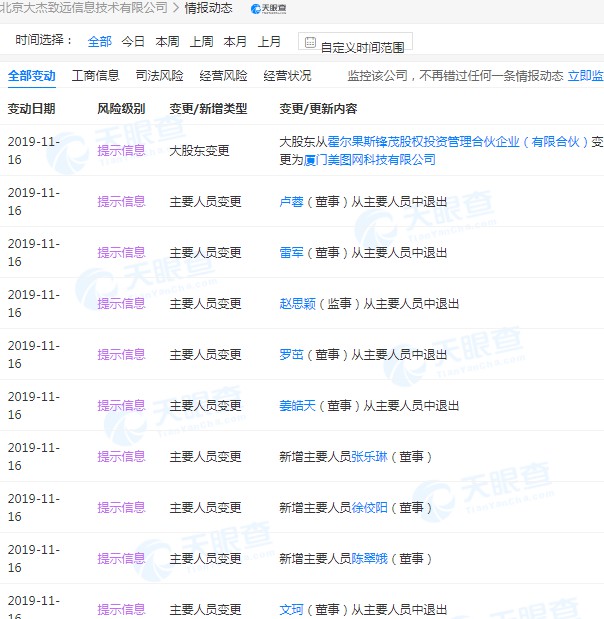Viewport: 604px width, 619px height.
Task: Open 厦门美图网科技有限公司 company link
Action: [370, 160]
